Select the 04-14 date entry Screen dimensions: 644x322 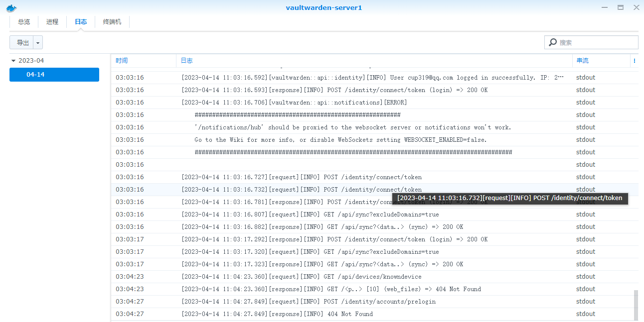point(54,75)
